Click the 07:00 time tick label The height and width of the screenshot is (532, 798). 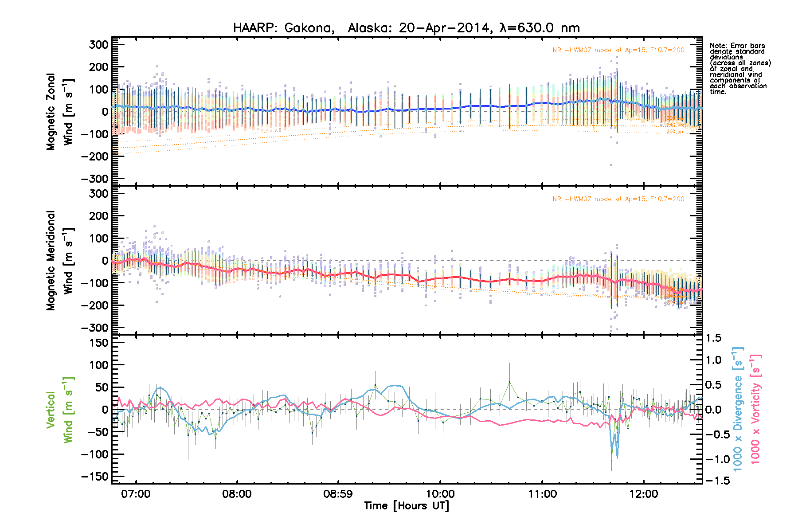pos(136,494)
